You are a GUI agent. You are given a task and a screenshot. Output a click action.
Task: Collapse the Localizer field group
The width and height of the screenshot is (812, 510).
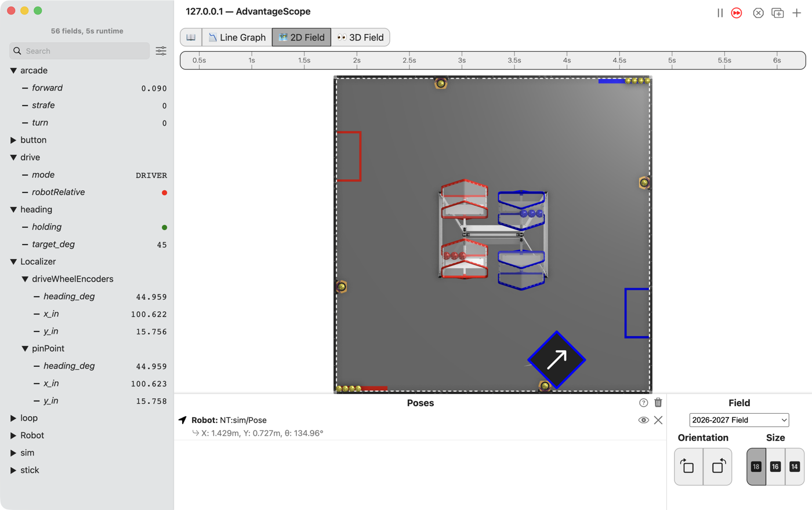[x=13, y=262]
